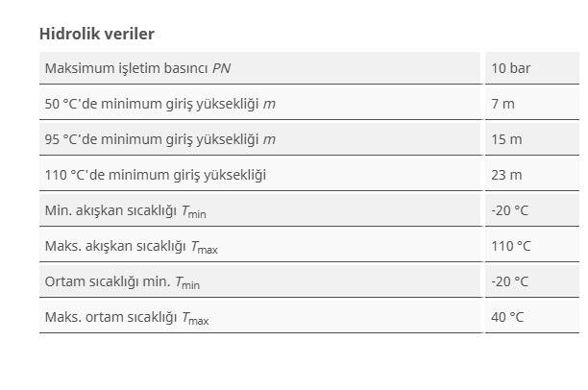The height and width of the screenshot is (390, 588).
Task: Click the "7 m" value cell
Action: pos(502,104)
